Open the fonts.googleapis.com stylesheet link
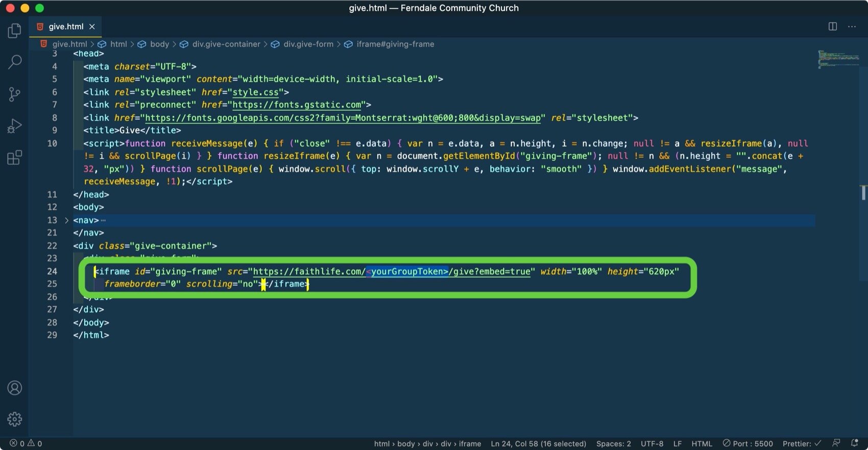The image size is (868, 450). pyautogui.click(x=343, y=117)
